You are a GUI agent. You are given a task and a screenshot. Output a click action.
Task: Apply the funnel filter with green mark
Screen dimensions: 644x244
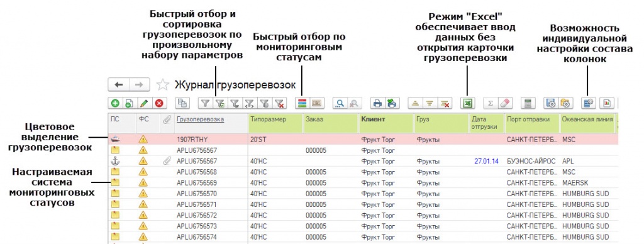[219, 104]
